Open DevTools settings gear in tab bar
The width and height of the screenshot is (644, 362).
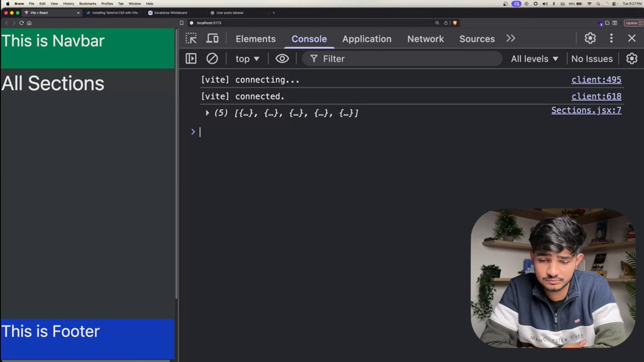click(x=590, y=38)
